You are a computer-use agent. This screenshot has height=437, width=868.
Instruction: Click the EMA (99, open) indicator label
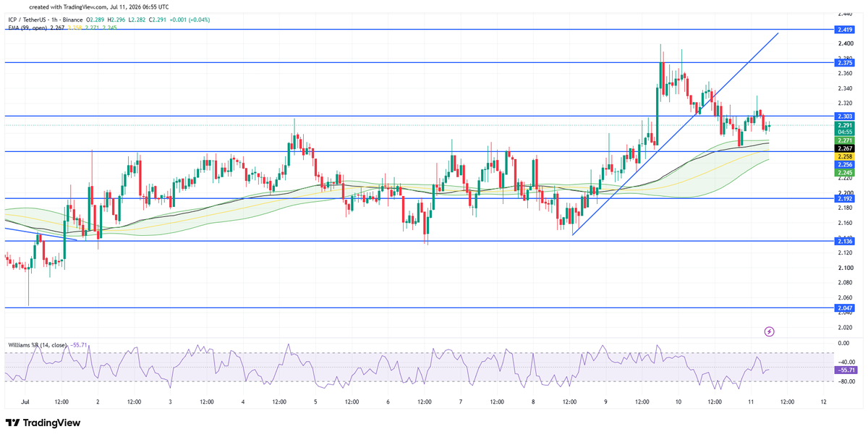[x=27, y=27]
